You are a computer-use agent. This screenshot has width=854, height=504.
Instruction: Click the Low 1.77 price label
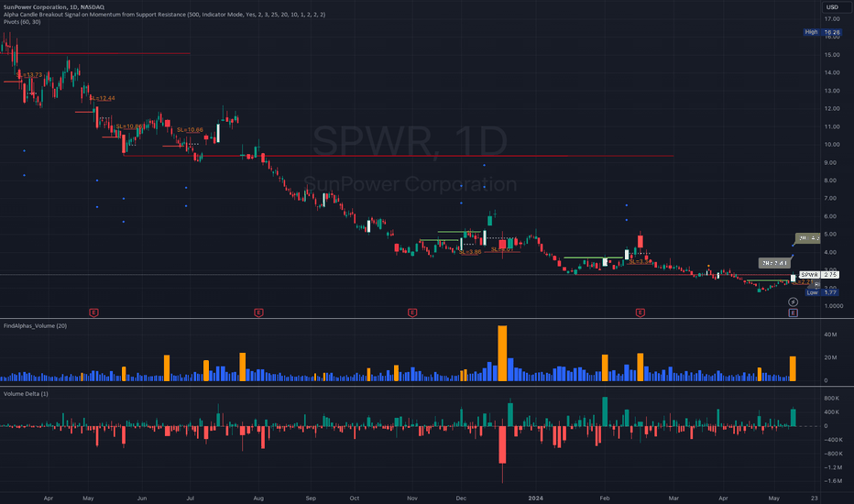822,292
